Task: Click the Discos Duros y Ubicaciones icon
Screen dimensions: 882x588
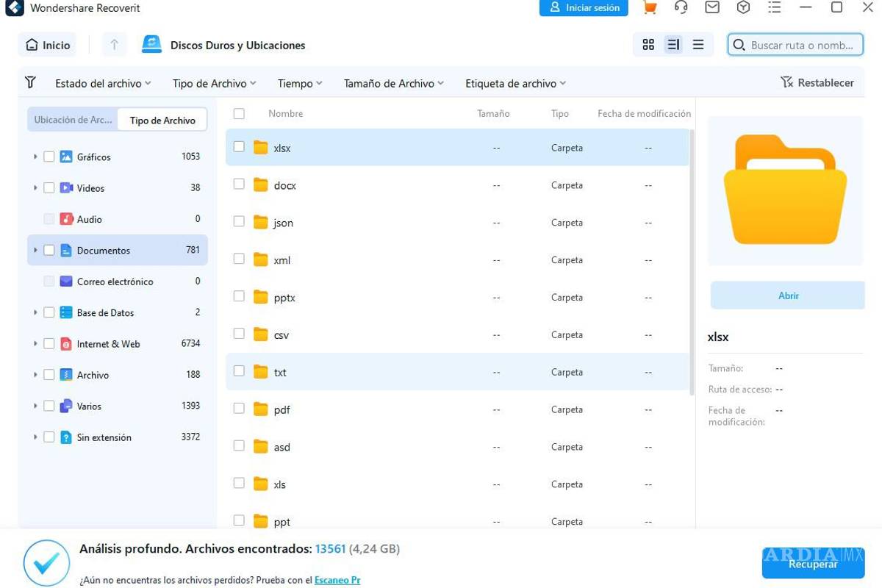Action: pos(151,44)
